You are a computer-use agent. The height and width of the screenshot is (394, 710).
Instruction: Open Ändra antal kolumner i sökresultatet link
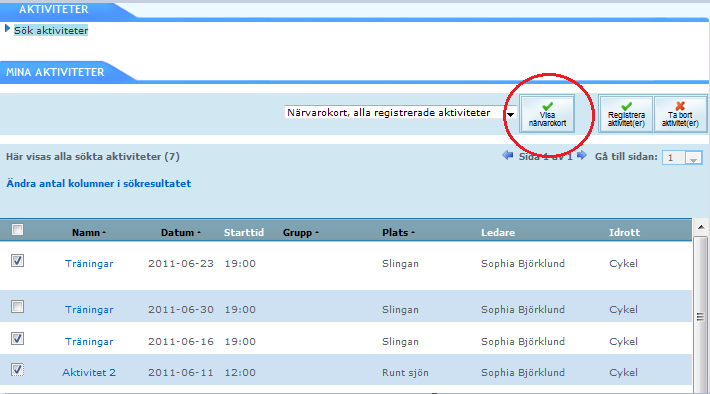click(99, 183)
